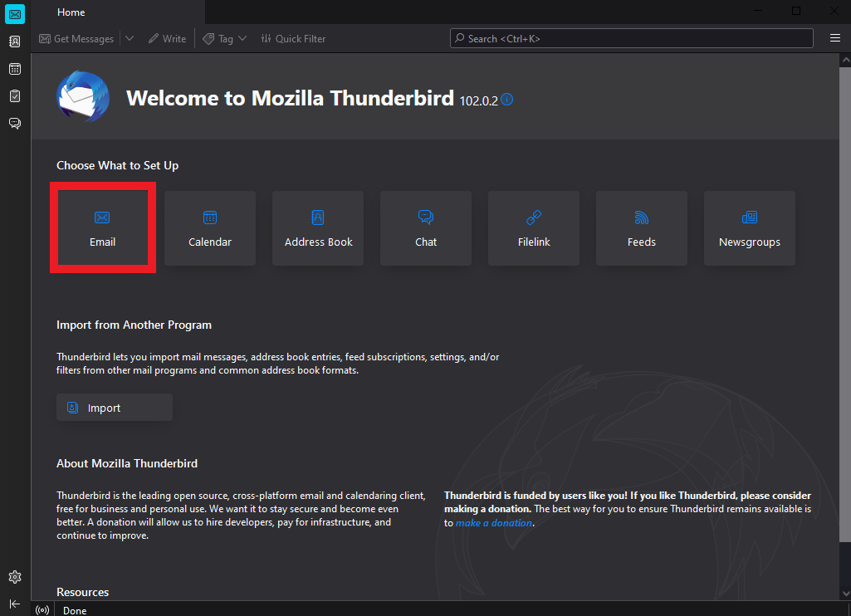Expand the Get Messages dropdown arrow

pyautogui.click(x=130, y=39)
